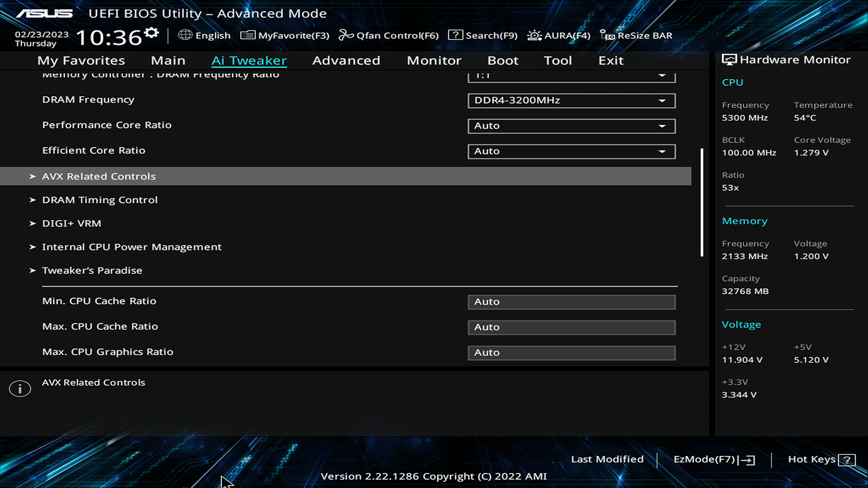The width and height of the screenshot is (868, 488).
Task: Open the Exit tab
Action: coord(611,61)
